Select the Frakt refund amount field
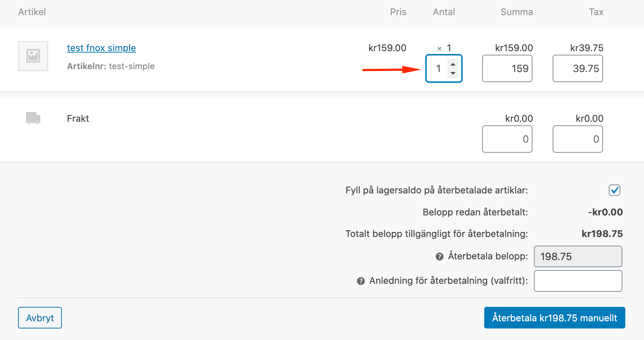Screen dimensions: 644x340 point(507,139)
